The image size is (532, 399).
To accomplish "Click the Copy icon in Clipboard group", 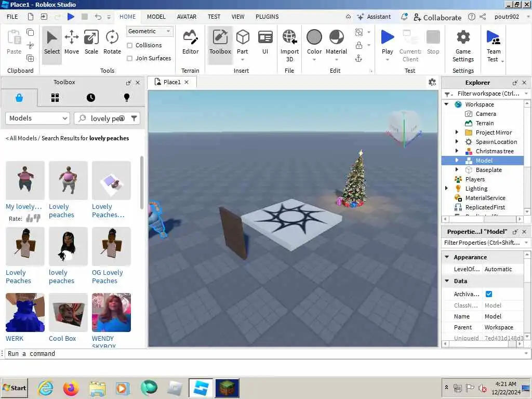I will (30, 32).
